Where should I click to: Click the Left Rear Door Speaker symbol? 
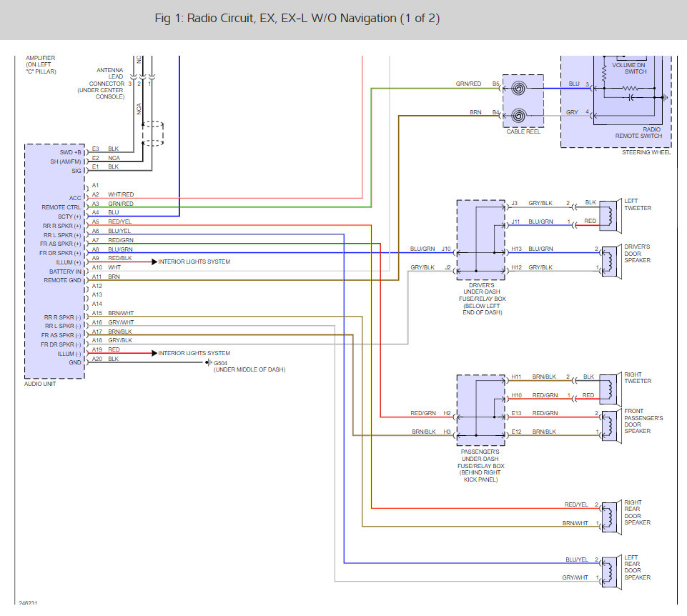pos(611,572)
